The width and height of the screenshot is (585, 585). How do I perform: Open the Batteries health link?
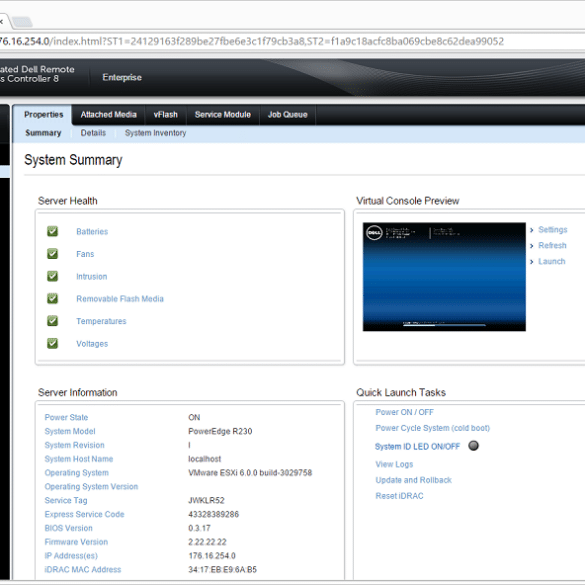click(x=92, y=232)
